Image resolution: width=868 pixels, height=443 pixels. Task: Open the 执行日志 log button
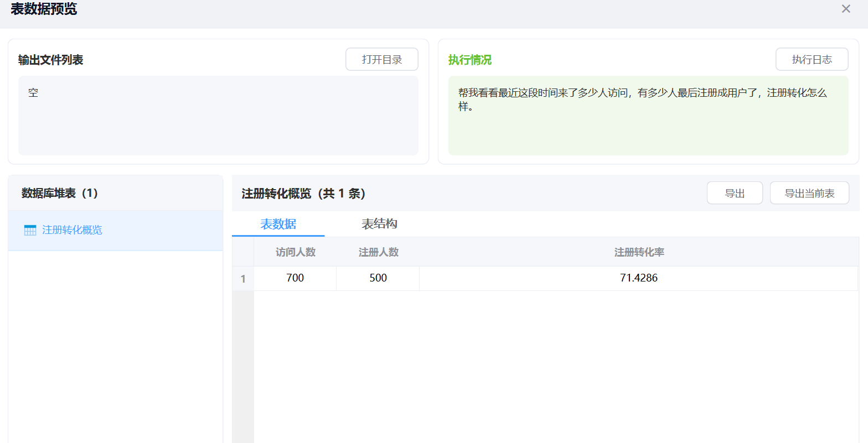[812, 60]
